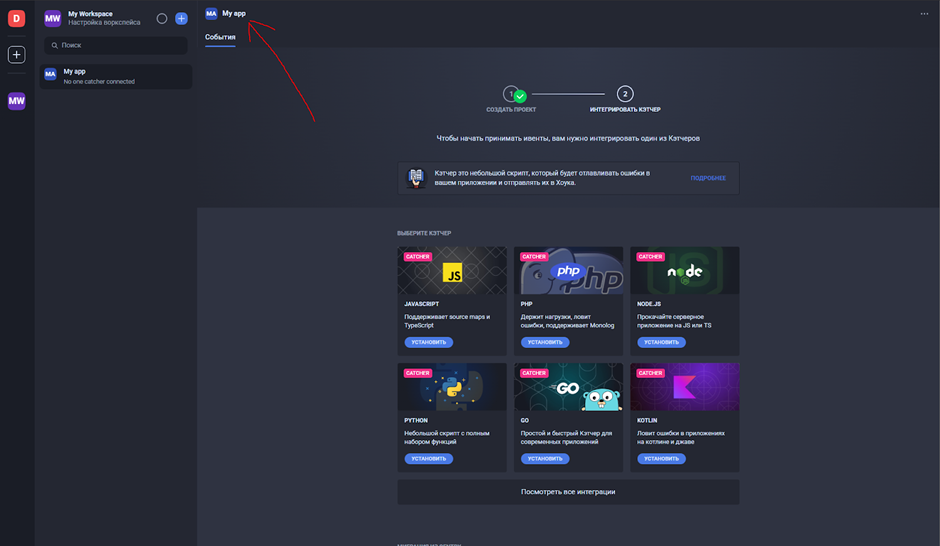940x546 pixels.
Task: Click the red D user avatar
Action: click(x=16, y=19)
